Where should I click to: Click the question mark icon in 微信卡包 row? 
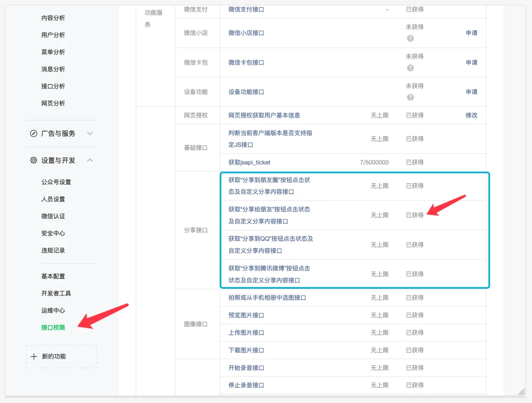pyautogui.click(x=410, y=68)
